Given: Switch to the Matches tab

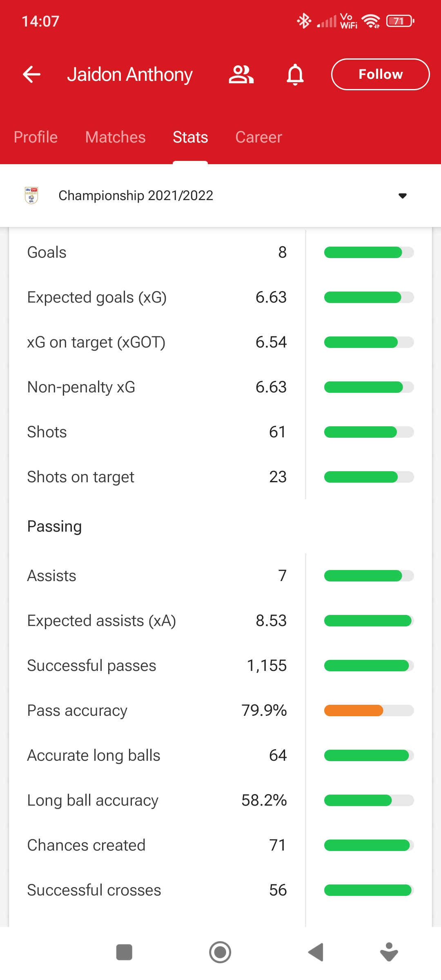Looking at the screenshot, I should click(115, 137).
